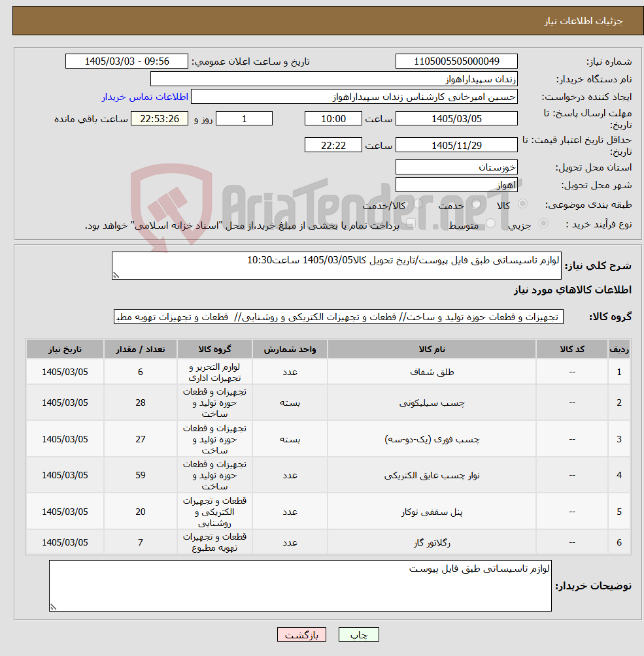Image resolution: width=644 pixels, height=656 pixels.
Task: Click the unit بسته in چسب سیلیکونی row
Action: [290, 402]
